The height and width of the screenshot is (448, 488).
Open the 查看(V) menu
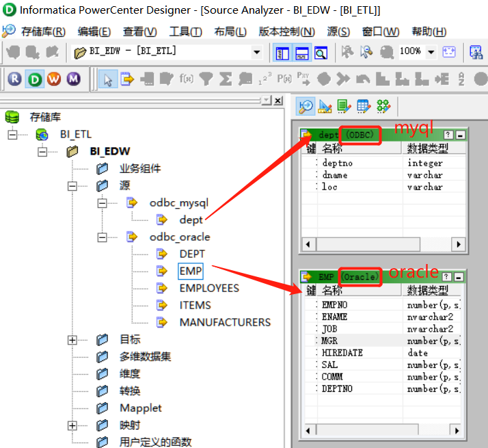click(x=139, y=31)
